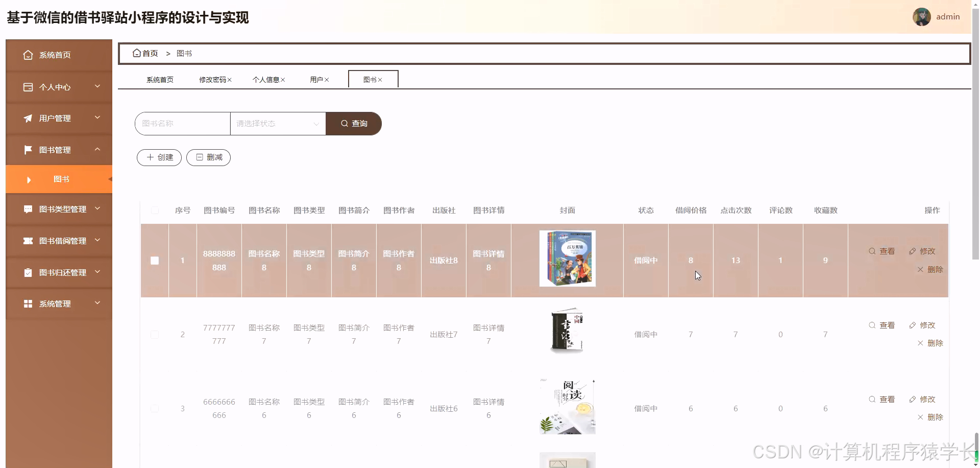
Task: Click the 借阅价格 column header
Action: click(x=691, y=210)
